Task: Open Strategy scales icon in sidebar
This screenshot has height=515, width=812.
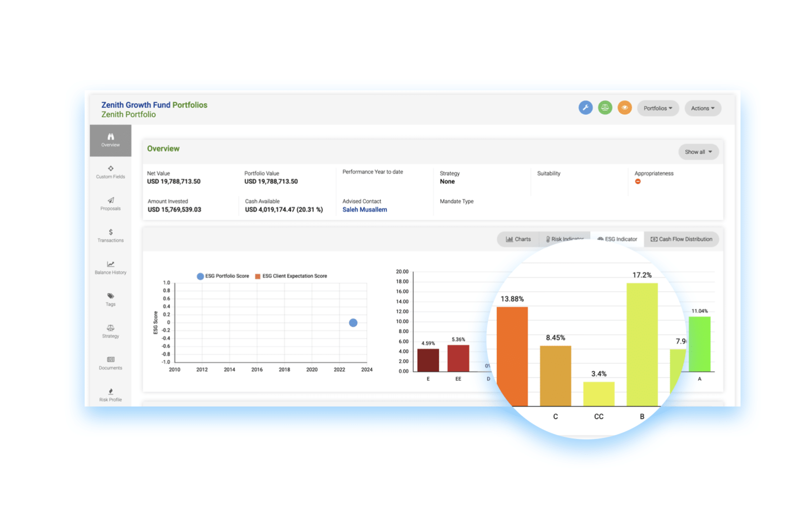Action: click(111, 328)
